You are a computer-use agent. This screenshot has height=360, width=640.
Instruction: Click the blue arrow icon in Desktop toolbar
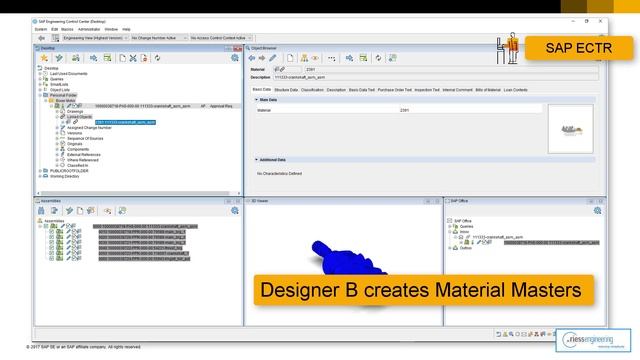(x=93, y=58)
